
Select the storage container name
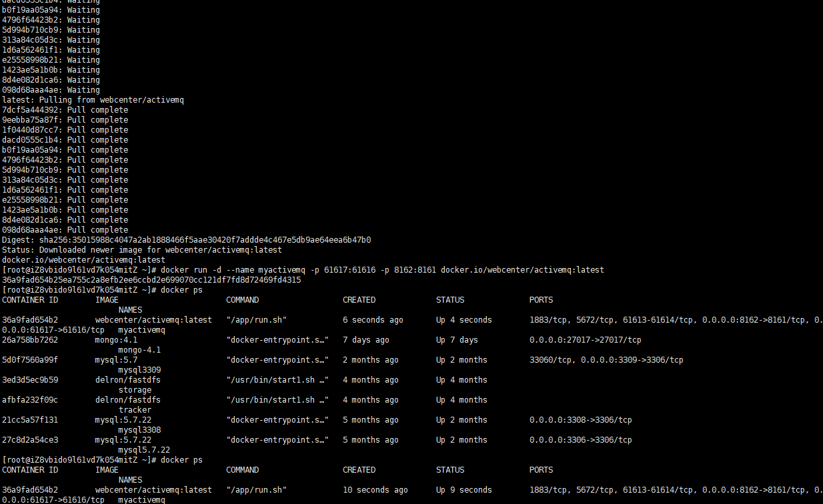coord(134,389)
